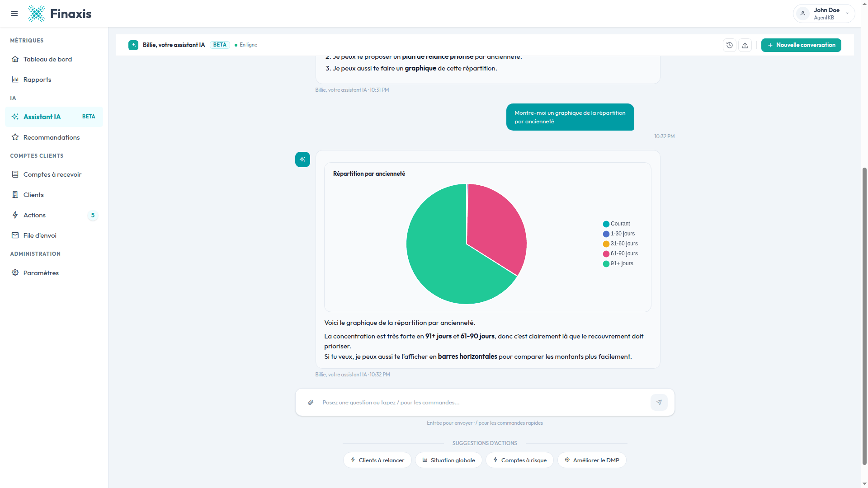Toggle the Courant legend item
This screenshot has width=868, height=488.
pyautogui.click(x=616, y=224)
